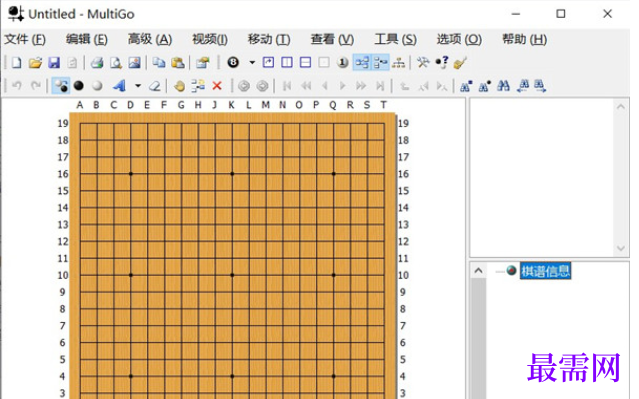
Task: Select black stone placement tool
Action: pos(79,86)
